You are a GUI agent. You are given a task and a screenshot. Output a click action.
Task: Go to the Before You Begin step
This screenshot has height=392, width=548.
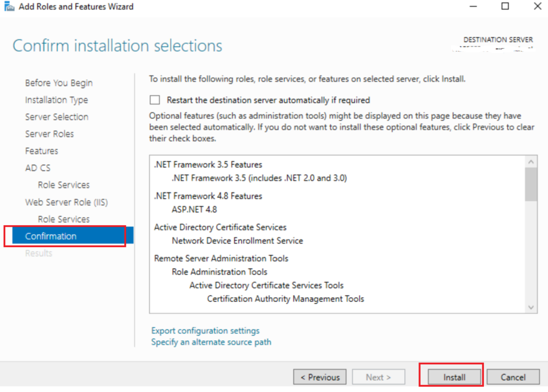(x=59, y=83)
